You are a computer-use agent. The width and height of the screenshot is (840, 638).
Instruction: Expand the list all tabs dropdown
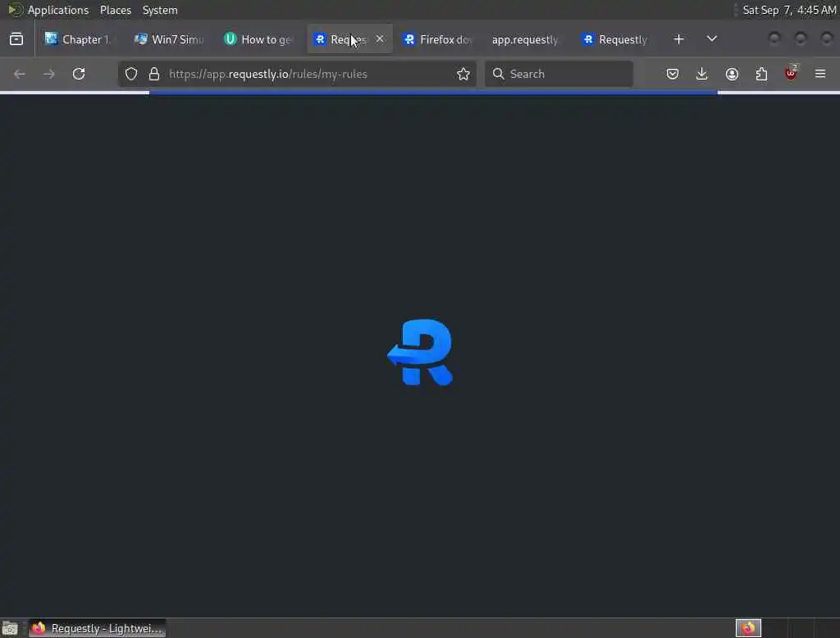click(711, 39)
